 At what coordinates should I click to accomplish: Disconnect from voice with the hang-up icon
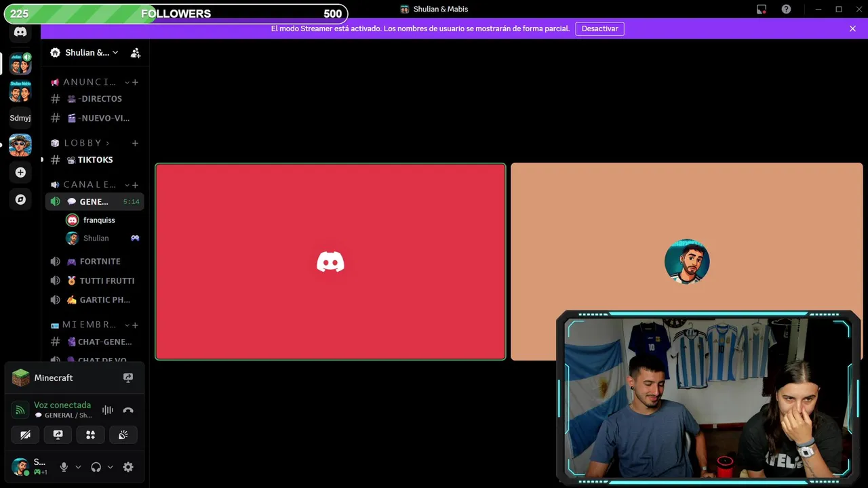pyautogui.click(x=128, y=410)
